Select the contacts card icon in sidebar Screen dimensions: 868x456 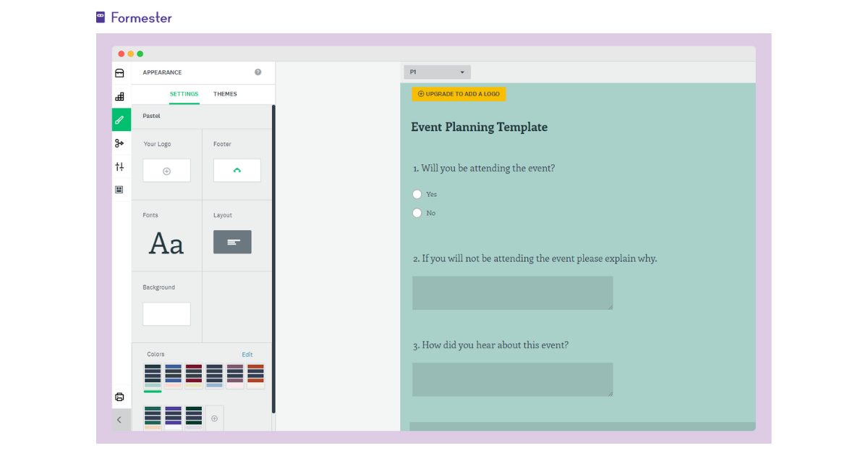click(x=120, y=189)
